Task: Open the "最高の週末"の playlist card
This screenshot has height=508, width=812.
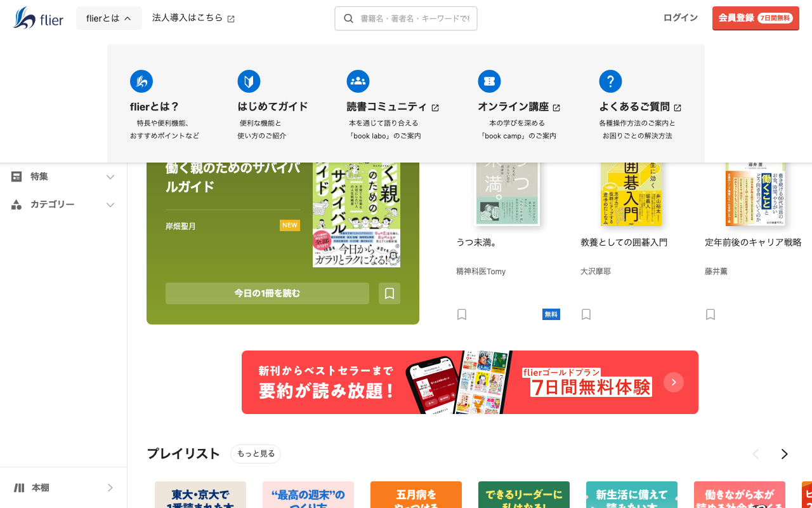Action: pyautogui.click(x=308, y=495)
